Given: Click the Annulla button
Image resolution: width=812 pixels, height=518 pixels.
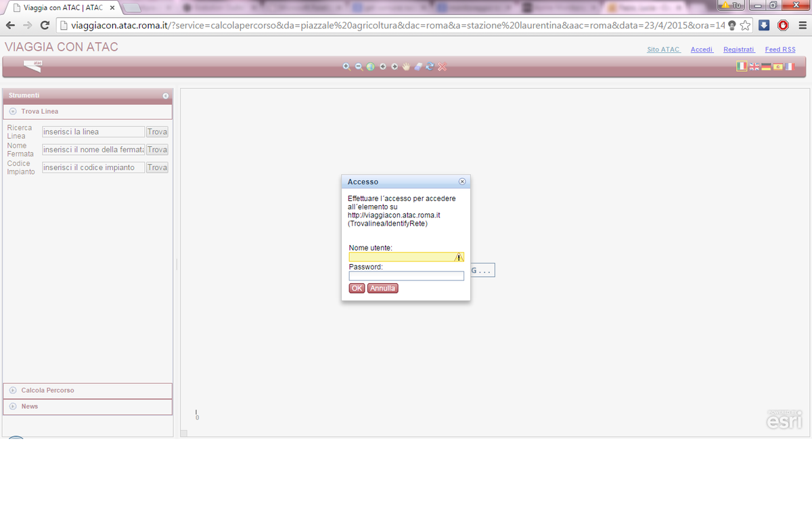Looking at the screenshot, I should point(383,288).
